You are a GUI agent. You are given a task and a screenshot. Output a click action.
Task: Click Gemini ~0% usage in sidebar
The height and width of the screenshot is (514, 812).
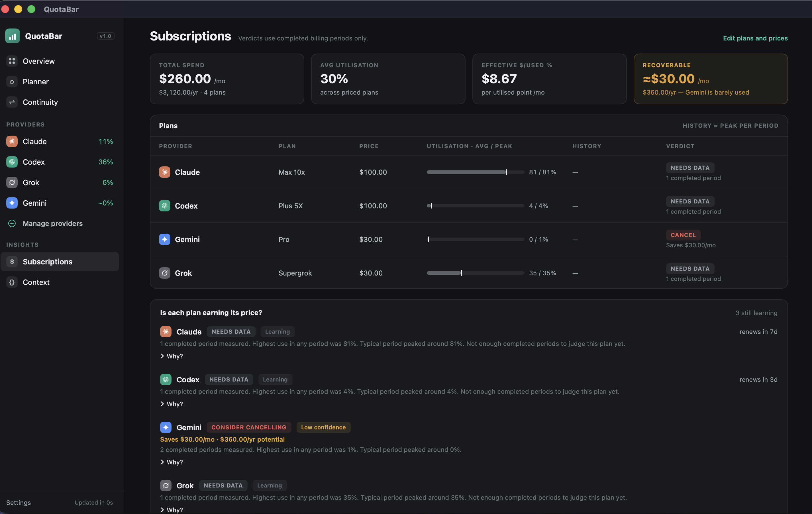105,203
